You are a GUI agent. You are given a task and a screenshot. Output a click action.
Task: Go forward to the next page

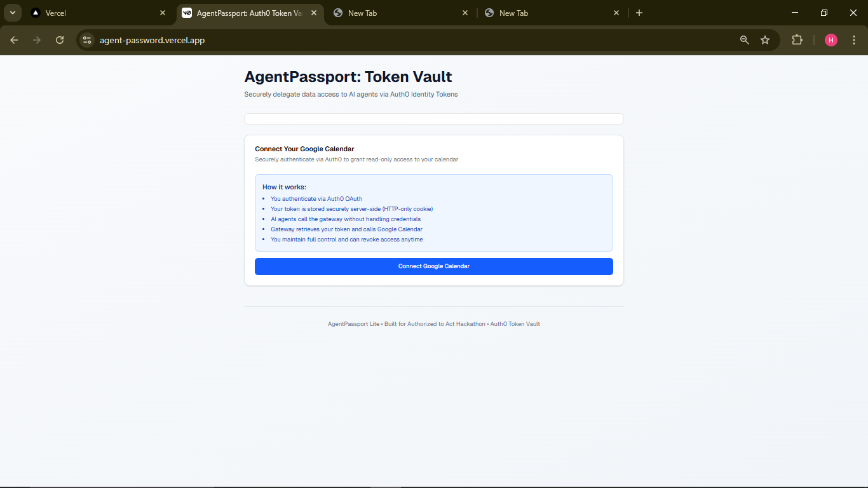coord(37,40)
